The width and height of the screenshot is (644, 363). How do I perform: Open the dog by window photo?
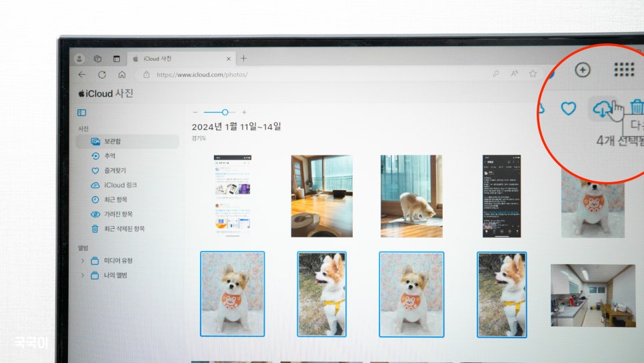click(x=411, y=196)
